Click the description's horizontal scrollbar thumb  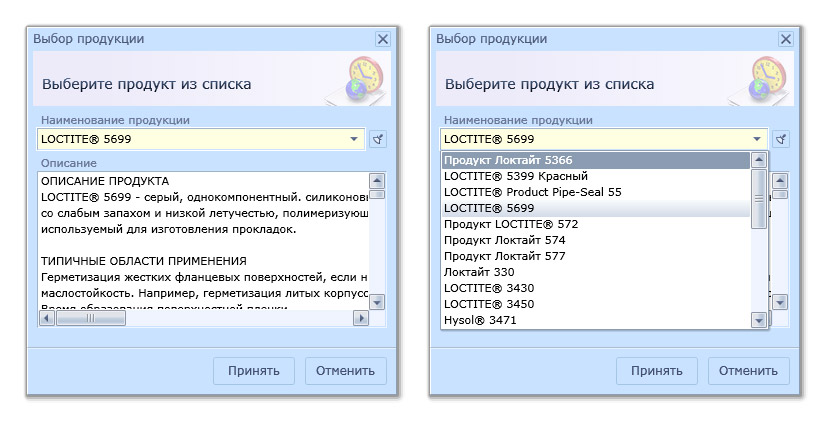point(90,318)
